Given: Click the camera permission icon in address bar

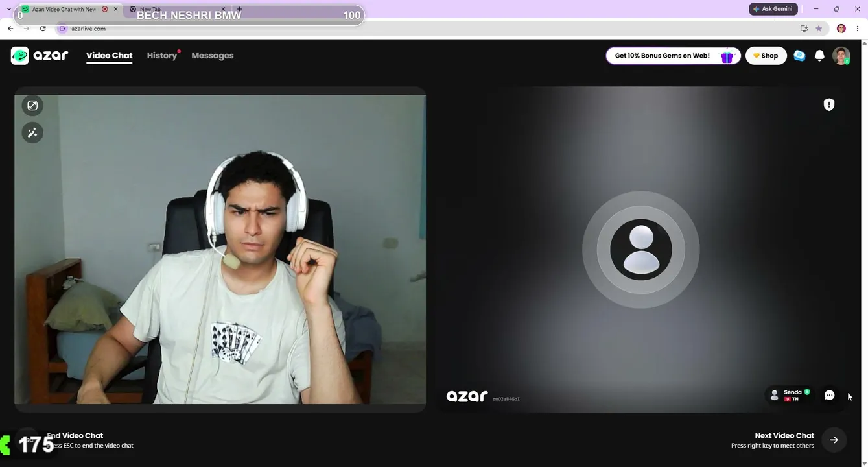Looking at the screenshot, I should point(62,29).
